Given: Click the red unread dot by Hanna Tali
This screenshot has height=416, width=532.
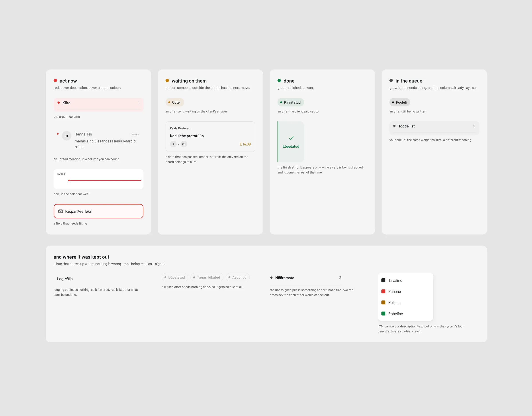Looking at the screenshot, I should click(58, 134).
